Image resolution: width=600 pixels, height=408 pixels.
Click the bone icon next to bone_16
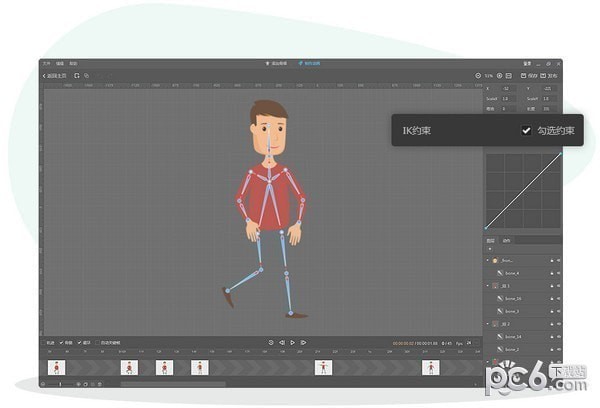[x=499, y=299]
